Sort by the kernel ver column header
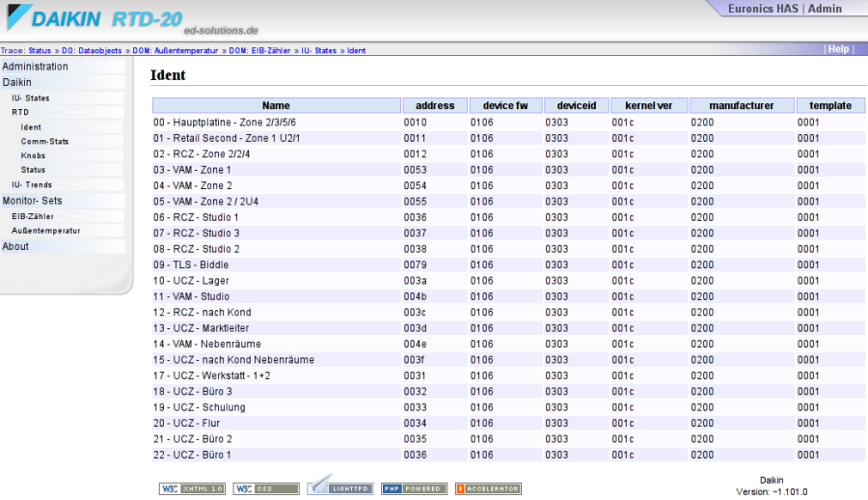The height and width of the screenshot is (500, 868). click(649, 105)
